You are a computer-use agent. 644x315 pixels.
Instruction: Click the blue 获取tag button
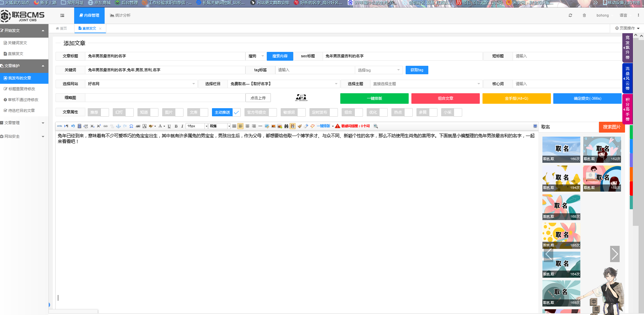(416, 70)
